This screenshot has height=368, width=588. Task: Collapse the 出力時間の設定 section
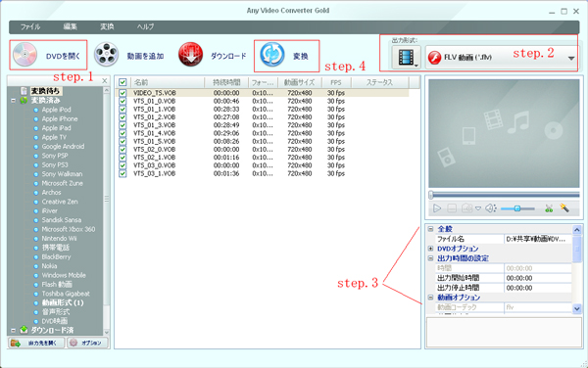coord(430,258)
